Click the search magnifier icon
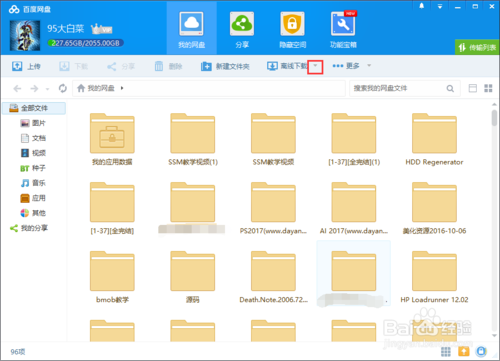 point(450,88)
